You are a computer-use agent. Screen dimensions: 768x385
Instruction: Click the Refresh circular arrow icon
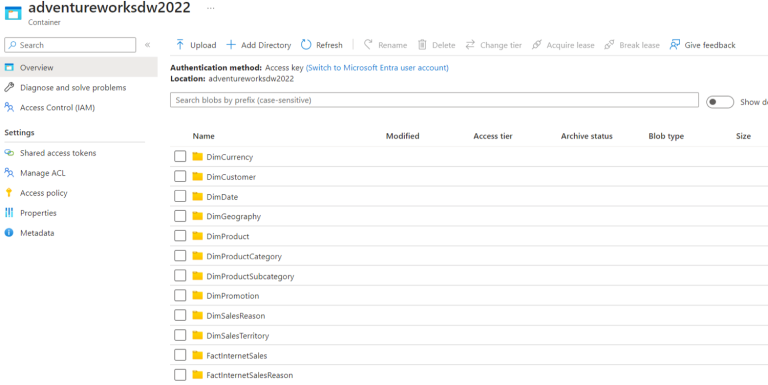[x=306, y=45]
